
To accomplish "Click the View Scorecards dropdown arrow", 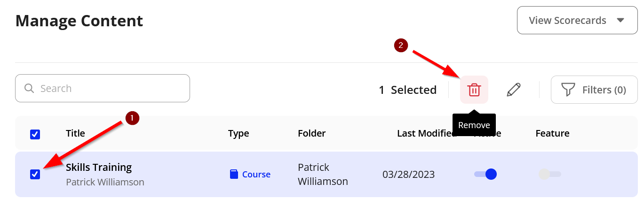I will tap(620, 20).
